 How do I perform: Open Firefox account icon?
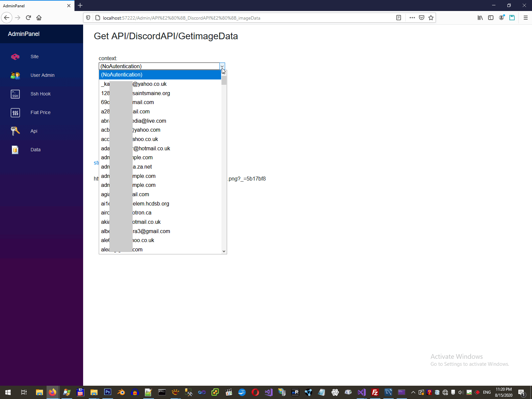pyautogui.click(x=501, y=18)
